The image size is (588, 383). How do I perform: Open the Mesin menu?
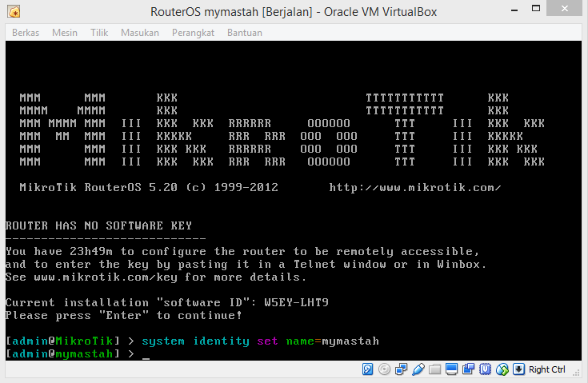(x=65, y=33)
